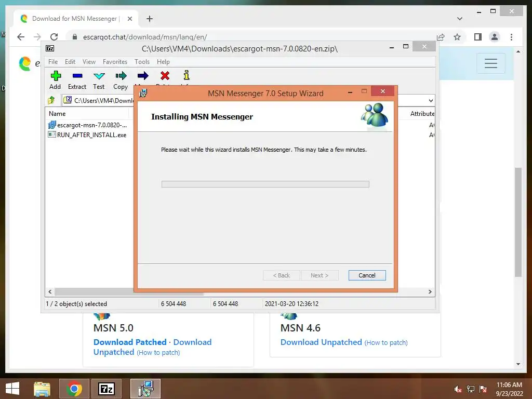532x399 pixels.
Task: Open the Tools menu in 7-Zip
Action: click(142, 62)
